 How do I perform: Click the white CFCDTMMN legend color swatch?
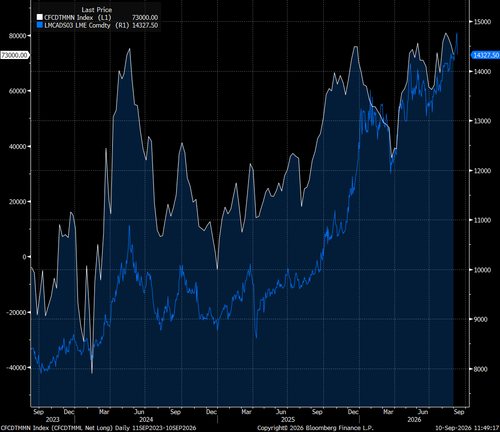point(40,17)
